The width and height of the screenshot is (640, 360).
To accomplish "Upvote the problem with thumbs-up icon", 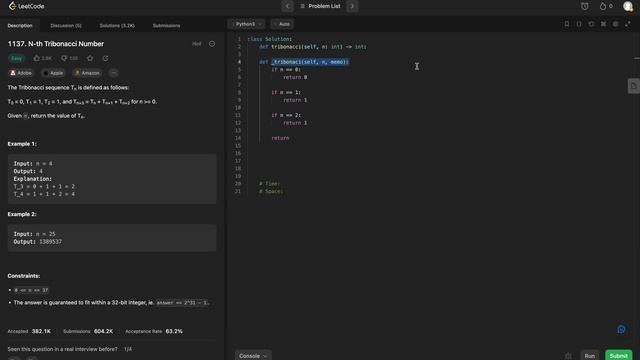I will click(x=37, y=58).
